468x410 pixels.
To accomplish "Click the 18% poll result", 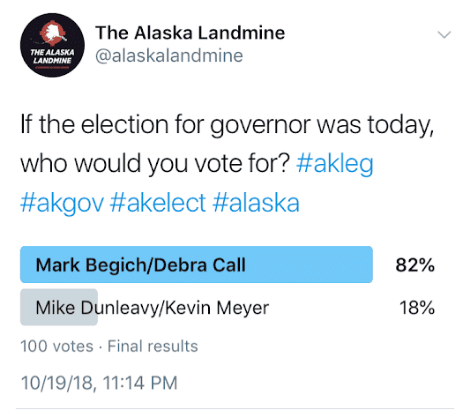I will pos(417,307).
